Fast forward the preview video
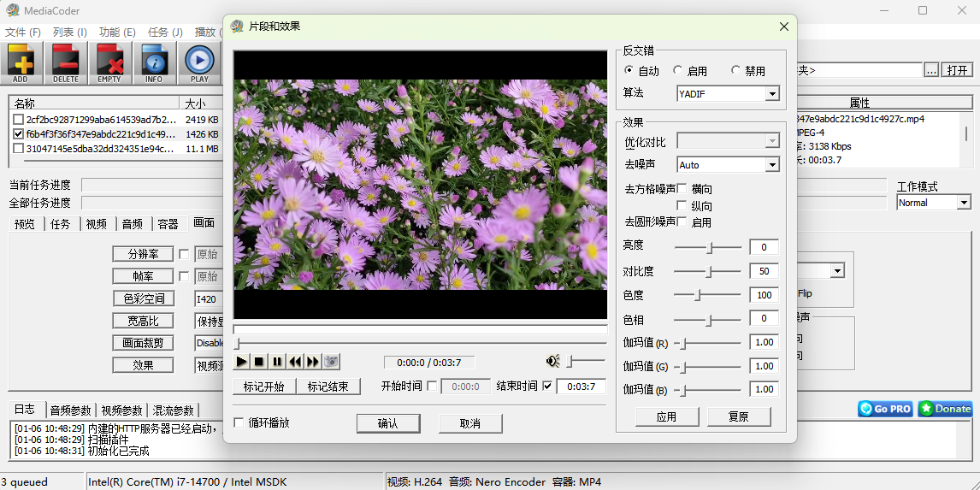Viewport: 980px width, 490px height. pos(313,362)
